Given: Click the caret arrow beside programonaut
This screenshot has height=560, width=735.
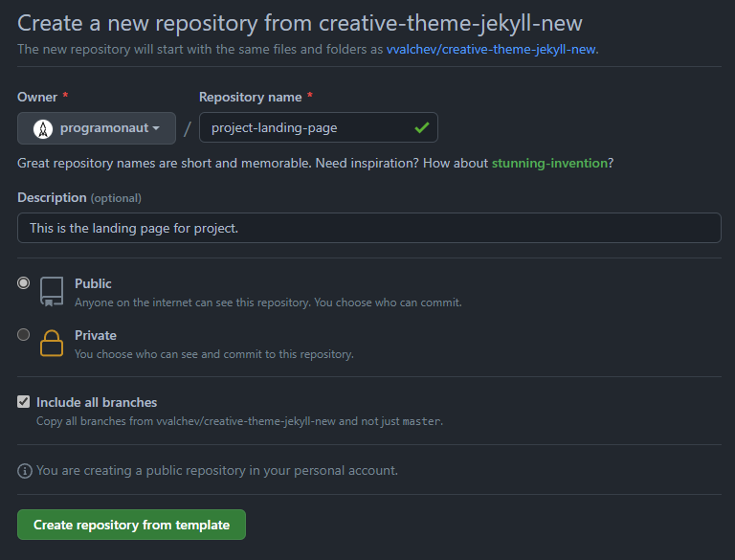Looking at the screenshot, I should 156,128.
